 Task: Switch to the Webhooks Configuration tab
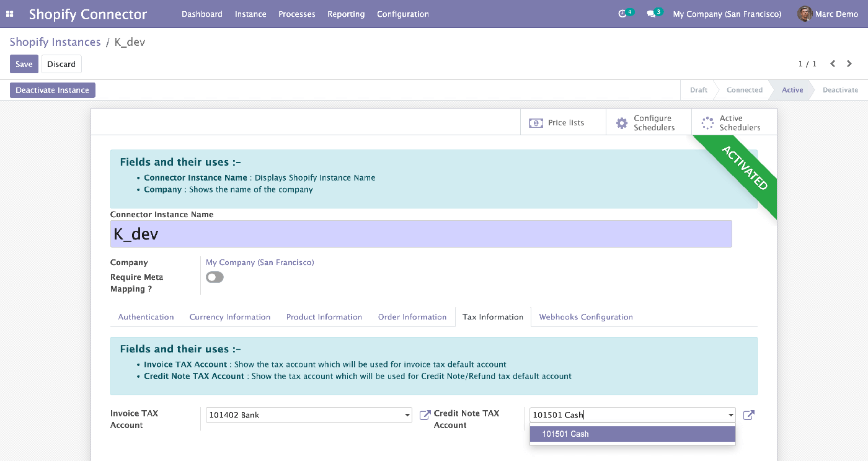pyautogui.click(x=586, y=316)
